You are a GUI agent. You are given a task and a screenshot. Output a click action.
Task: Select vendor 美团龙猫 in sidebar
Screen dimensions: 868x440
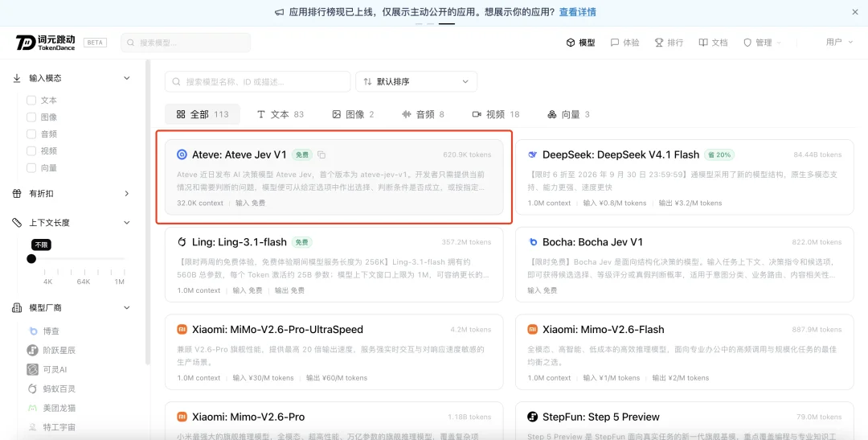tap(51, 408)
